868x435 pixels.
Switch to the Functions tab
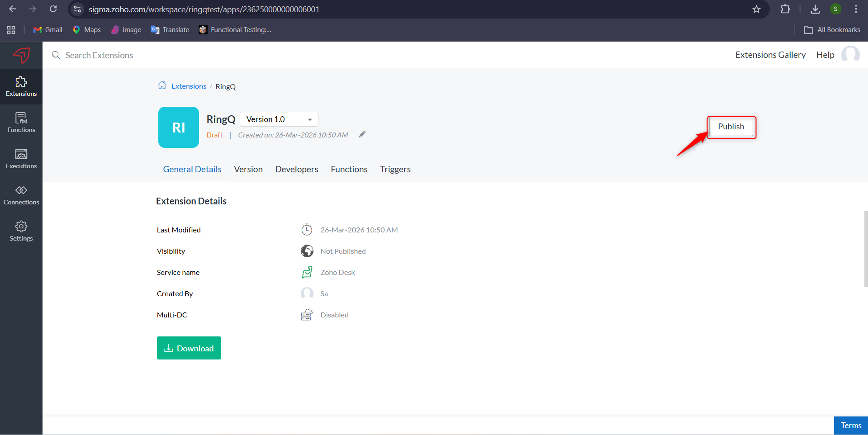point(349,169)
